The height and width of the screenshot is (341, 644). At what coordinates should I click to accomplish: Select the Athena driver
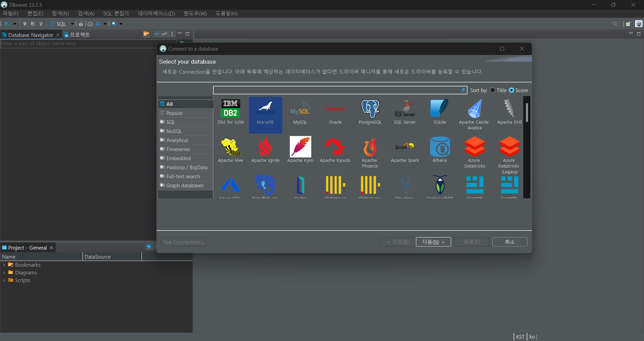click(440, 150)
